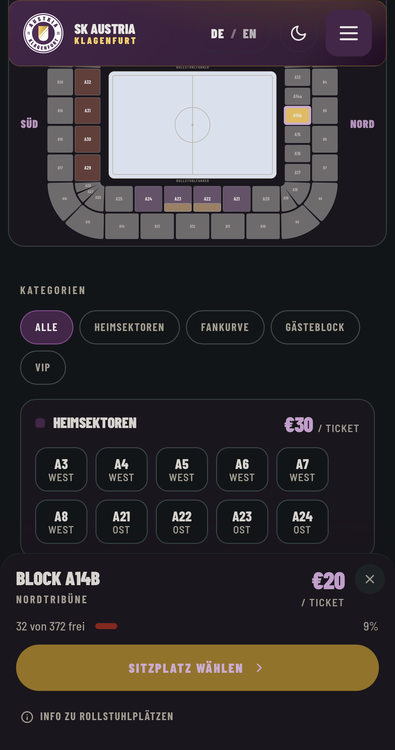Switch language to DE
This screenshot has width=395, height=750.
[217, 33]
